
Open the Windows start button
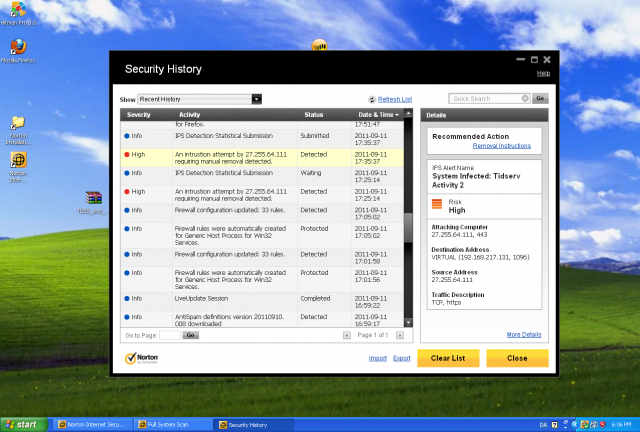(24, 425)
